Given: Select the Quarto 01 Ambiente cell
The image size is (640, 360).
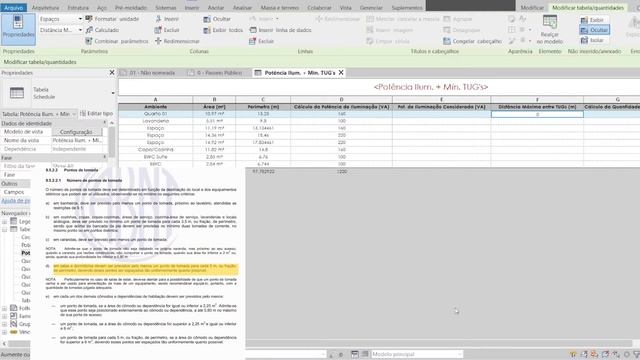Looking at the screenshot, I should 156,114.
